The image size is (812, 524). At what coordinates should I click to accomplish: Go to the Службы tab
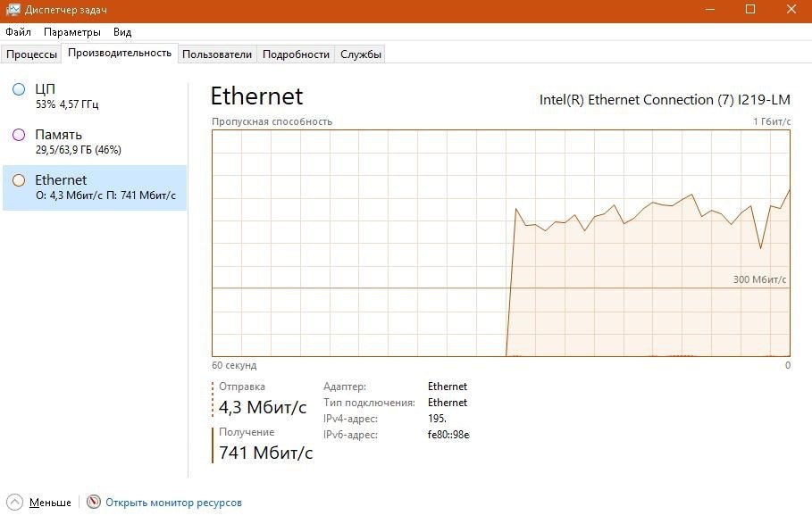click(360, 54)
